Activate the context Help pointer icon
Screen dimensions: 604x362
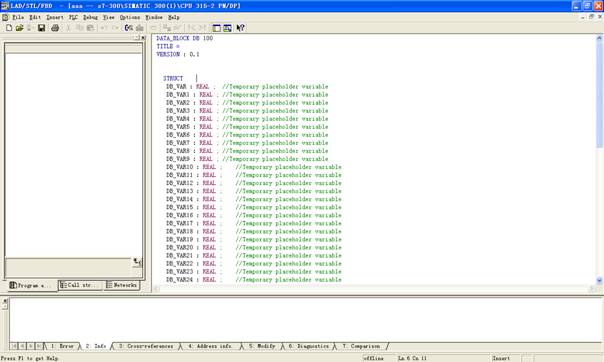pyautogui.click(x=241, y=28)
